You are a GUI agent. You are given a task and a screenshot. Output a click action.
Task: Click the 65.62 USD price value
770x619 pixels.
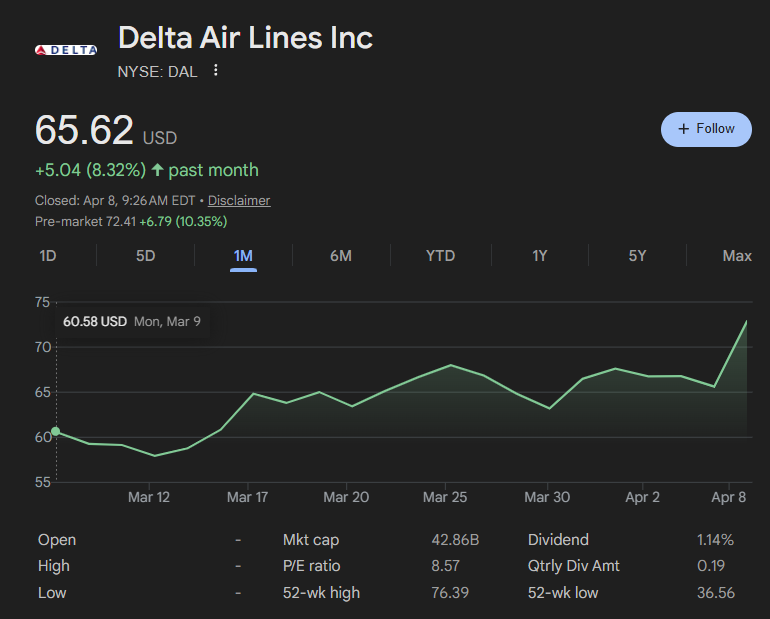pyautogui.click(x=85, y=131)
